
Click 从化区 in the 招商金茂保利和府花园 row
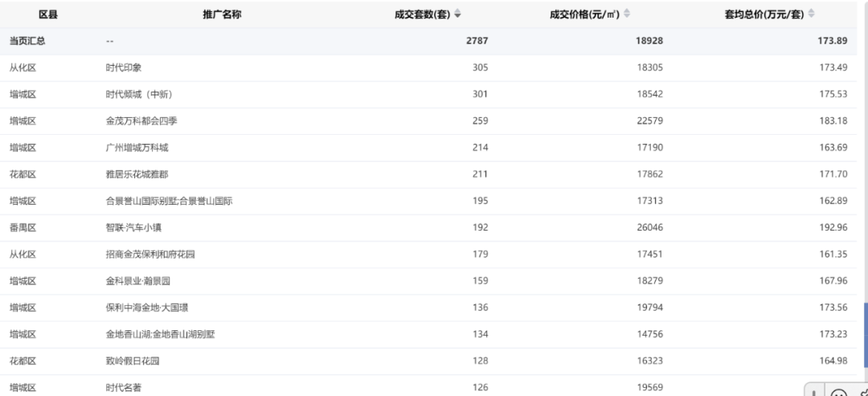tap(23, 255)
